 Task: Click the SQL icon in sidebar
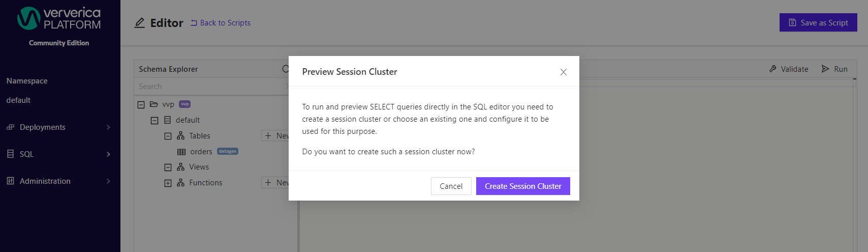(10, 154)
